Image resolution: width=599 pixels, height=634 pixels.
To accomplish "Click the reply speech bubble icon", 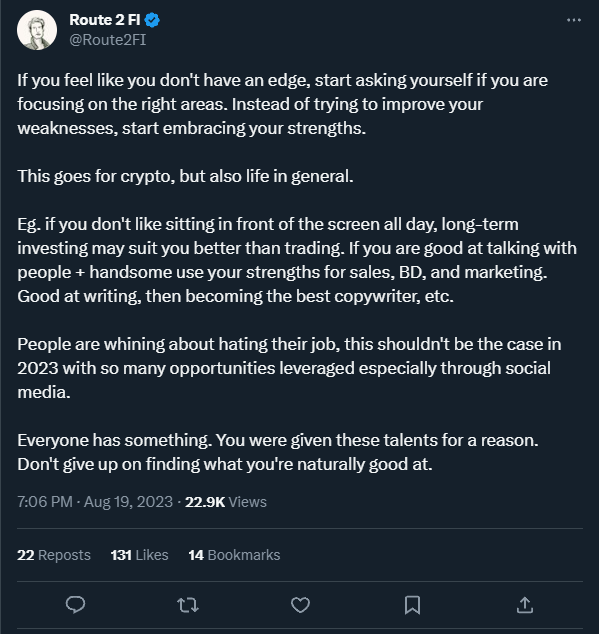I will click(75, 605).
